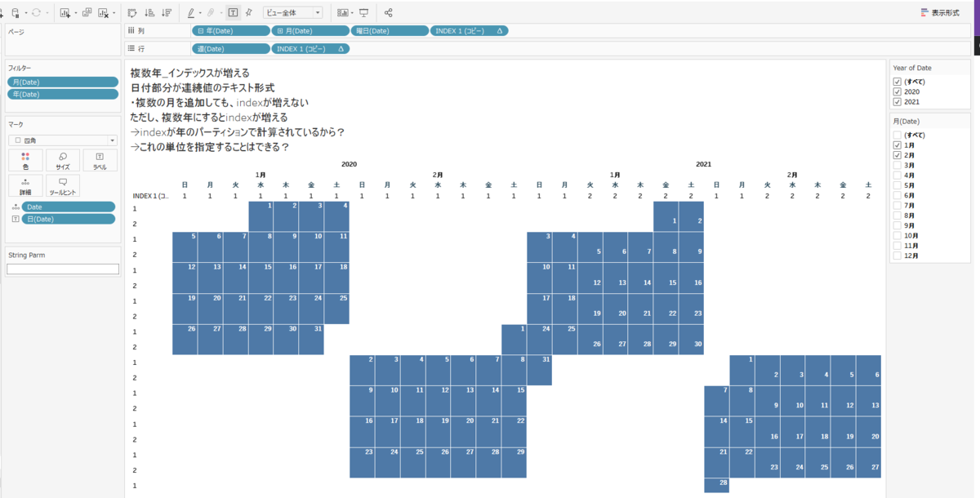Click the new worksheet icon

(x=65, y=13)
